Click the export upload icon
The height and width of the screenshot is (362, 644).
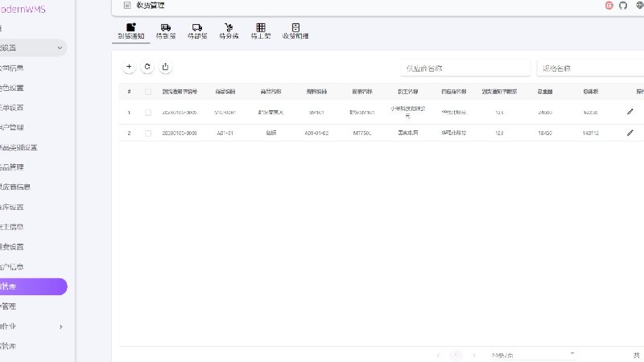pos(165,67)
